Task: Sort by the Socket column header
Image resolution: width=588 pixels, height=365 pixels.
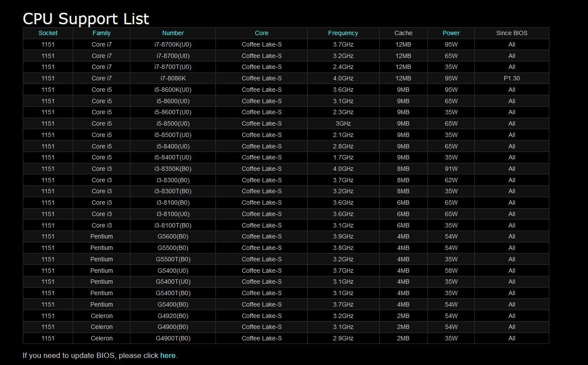Action: tap(48, 33)
